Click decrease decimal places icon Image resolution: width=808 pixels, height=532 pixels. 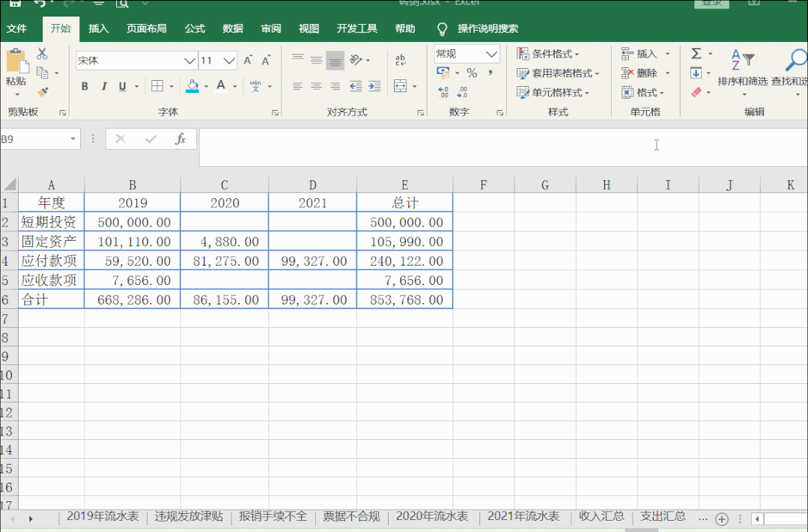(462, 92)
